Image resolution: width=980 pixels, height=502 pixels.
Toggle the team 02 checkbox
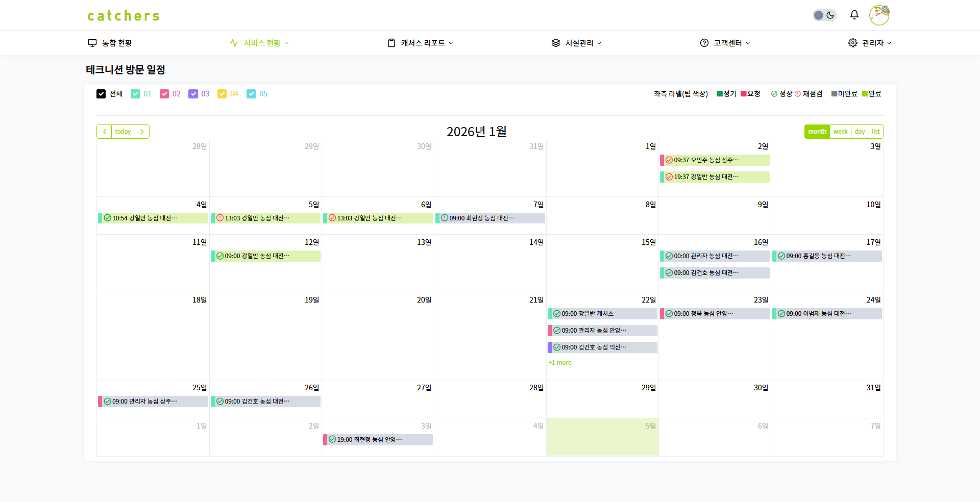click(x=164, y=94)
